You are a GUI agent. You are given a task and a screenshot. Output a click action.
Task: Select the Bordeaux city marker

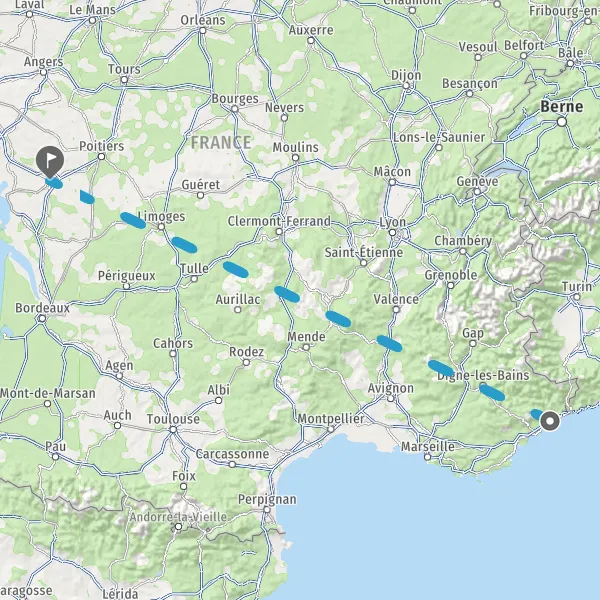42,318
